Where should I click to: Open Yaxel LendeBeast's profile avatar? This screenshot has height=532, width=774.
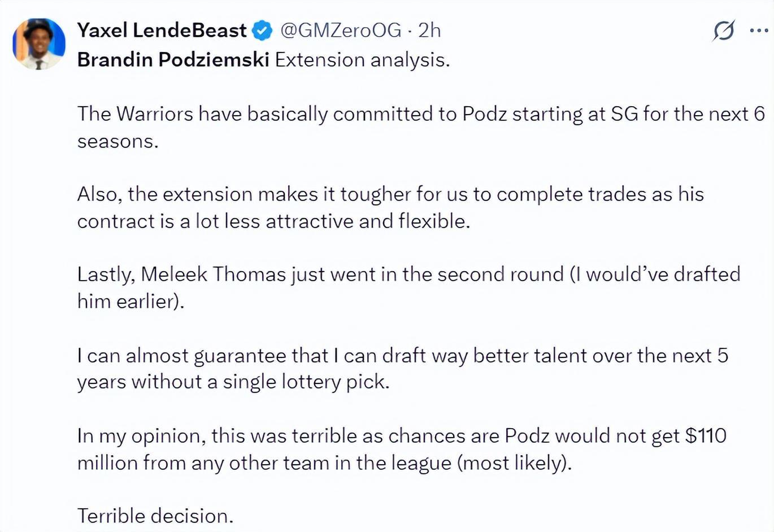[x=39, y=44]
